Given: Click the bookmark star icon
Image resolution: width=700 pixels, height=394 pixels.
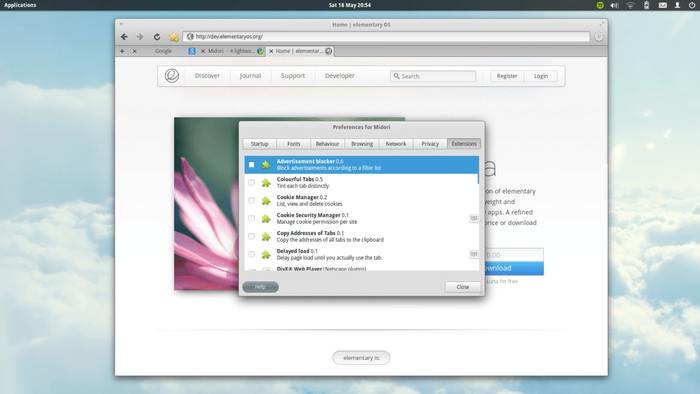Looking at the screenshot, I should pos(174,37).
